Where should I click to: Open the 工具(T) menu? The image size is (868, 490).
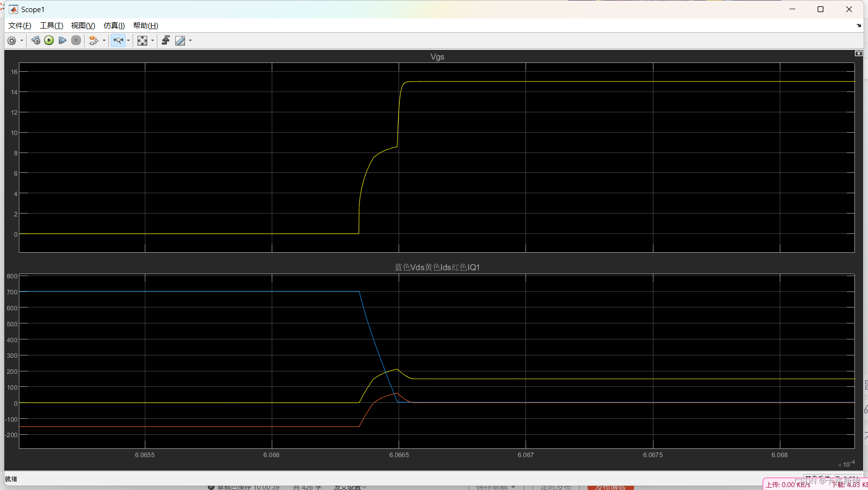(51, 26)
